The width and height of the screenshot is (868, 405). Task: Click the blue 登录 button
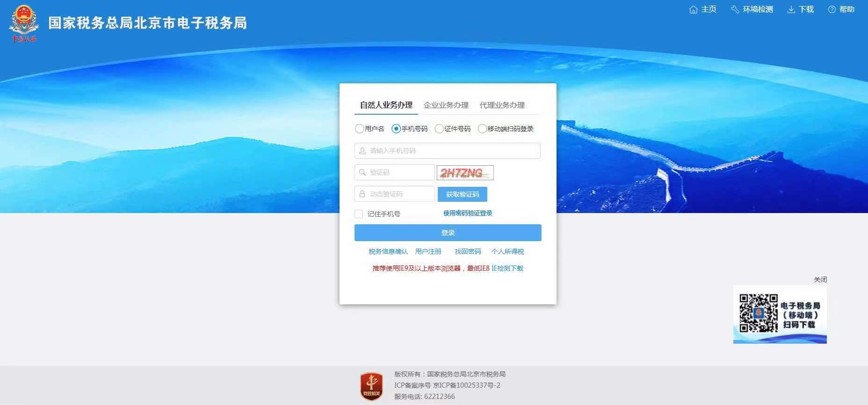(448, 233)
